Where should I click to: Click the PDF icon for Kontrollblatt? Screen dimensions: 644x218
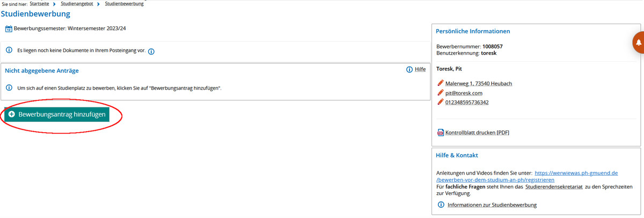point(441,133)
